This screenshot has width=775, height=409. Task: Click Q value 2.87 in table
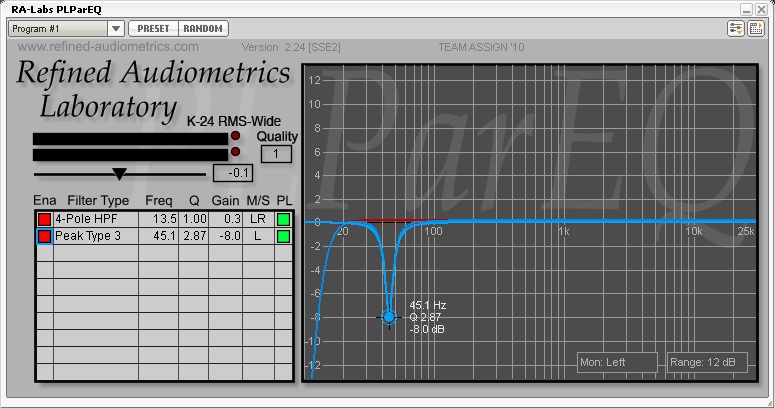(193, 236)
